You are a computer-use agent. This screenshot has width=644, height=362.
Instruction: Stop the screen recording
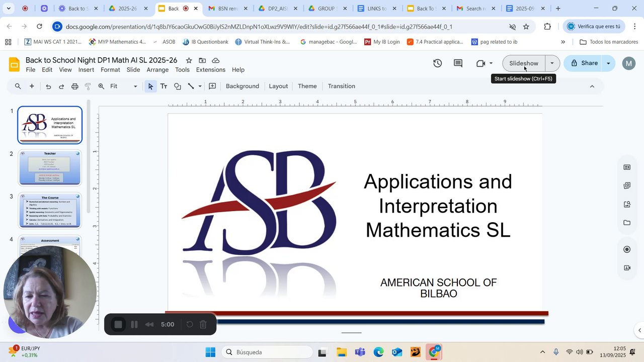point(118,325)
